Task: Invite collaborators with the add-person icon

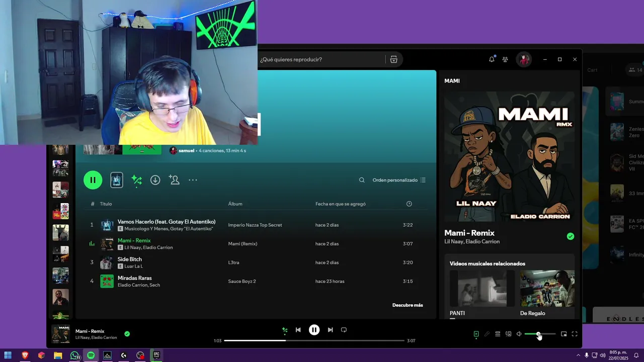Action: pos(174,180)
